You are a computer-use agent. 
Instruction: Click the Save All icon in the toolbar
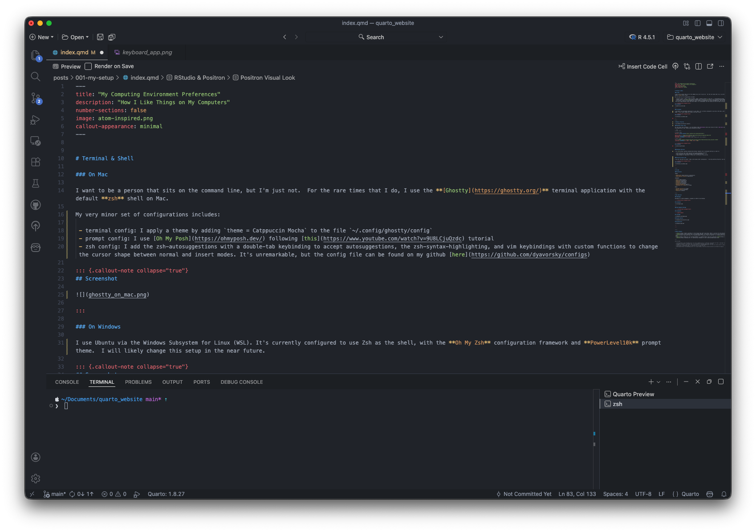(112, 37)
